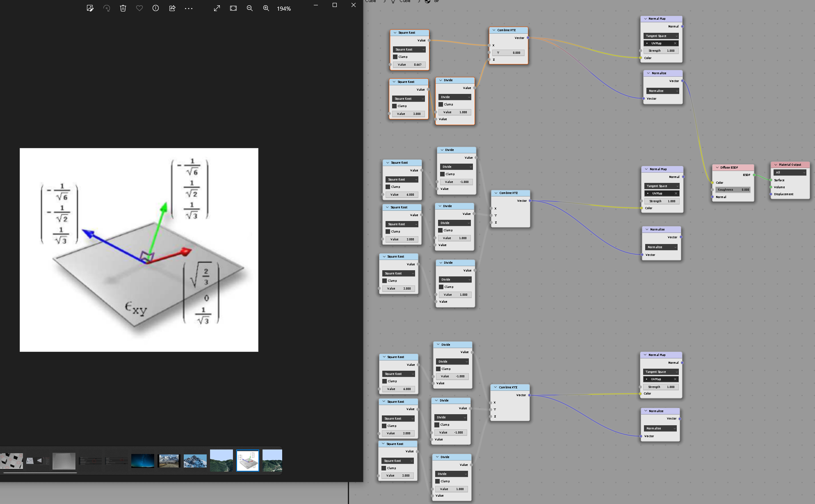815x504 pixels.
Task: Click the Value 0.667 field in Square Root node
Action: pyautogui.click(x=409, y=65)
